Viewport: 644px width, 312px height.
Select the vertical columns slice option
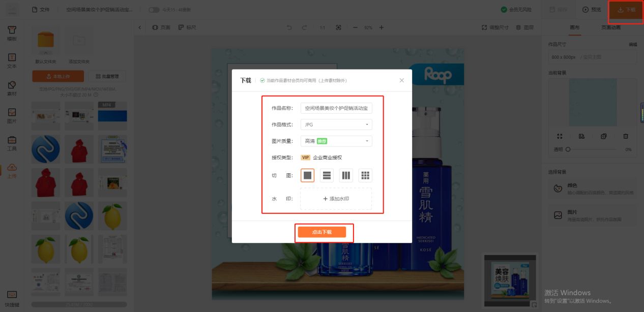346,175
